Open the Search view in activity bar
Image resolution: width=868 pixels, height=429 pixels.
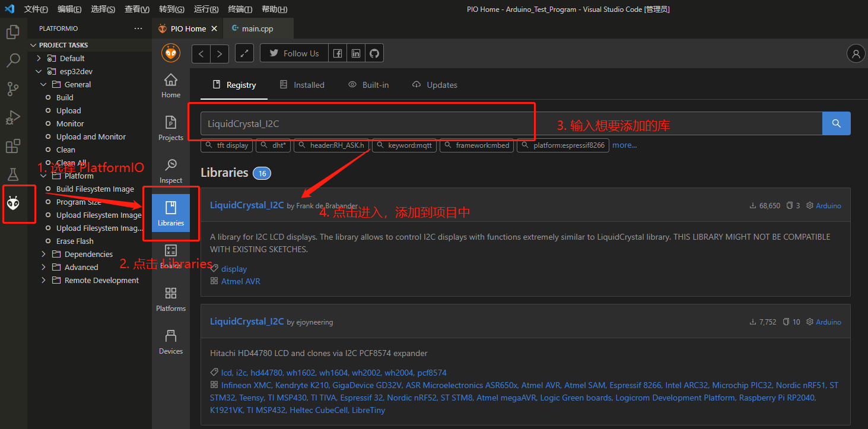pos(13,61)
